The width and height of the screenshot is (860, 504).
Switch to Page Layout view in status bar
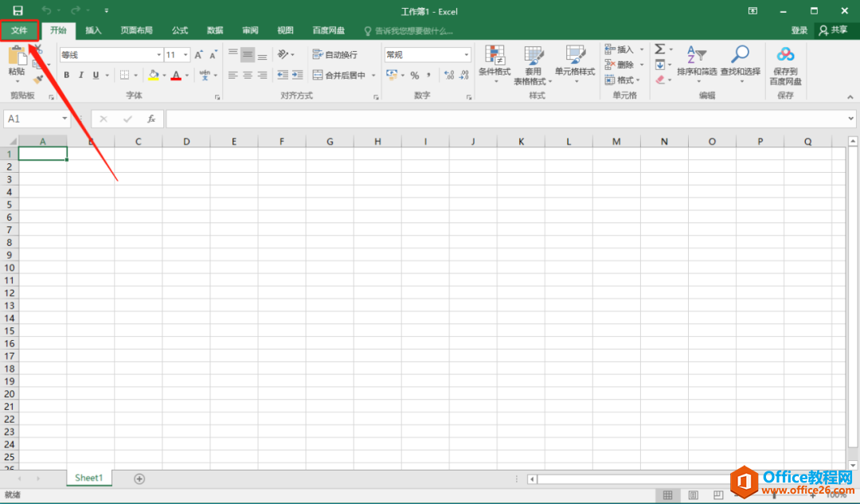(x=694, y=495)
